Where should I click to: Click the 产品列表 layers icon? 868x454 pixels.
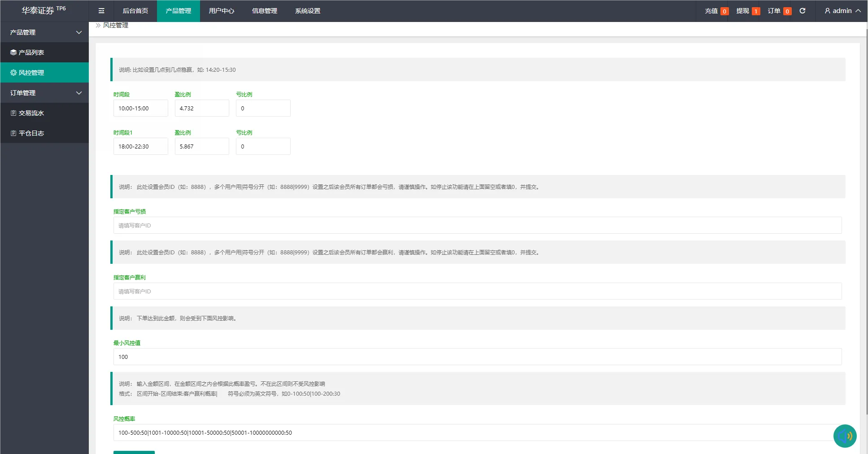pyautogui.click(x=13, y=52)
